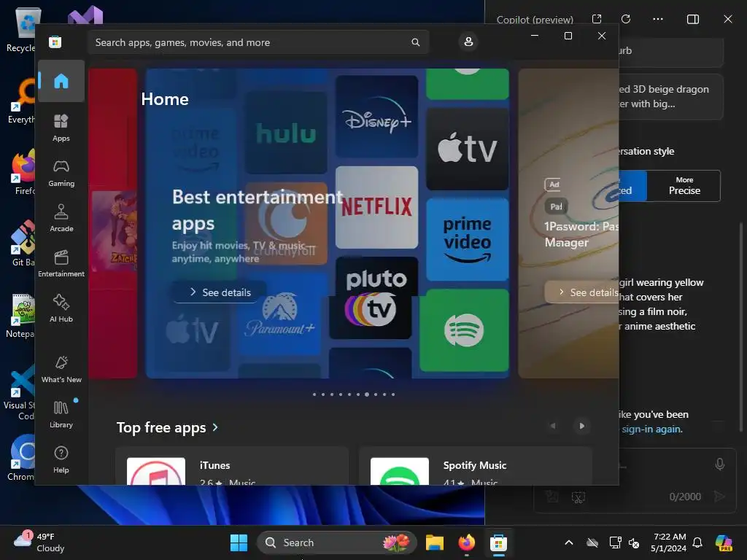
Task: Open Copilot more options menu
Action: (x=658, y=19)
